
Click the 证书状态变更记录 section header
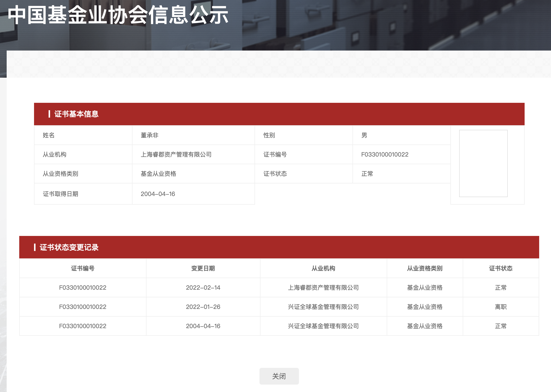69,247
